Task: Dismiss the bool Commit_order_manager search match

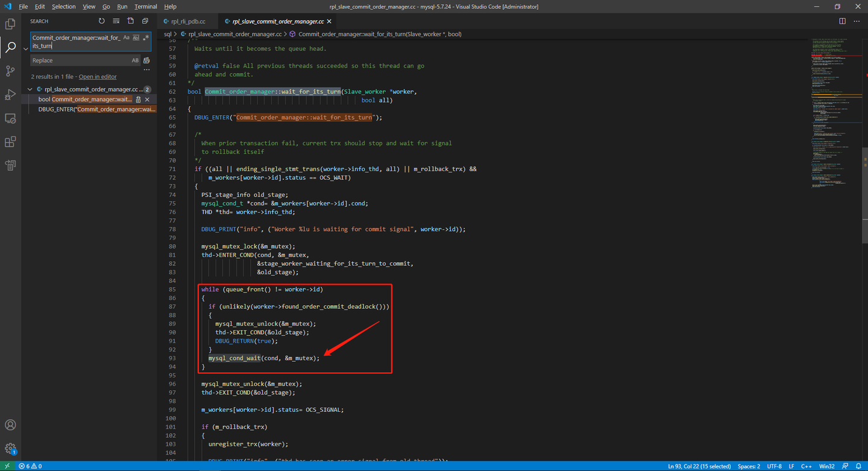Action: tap(147, 100)
